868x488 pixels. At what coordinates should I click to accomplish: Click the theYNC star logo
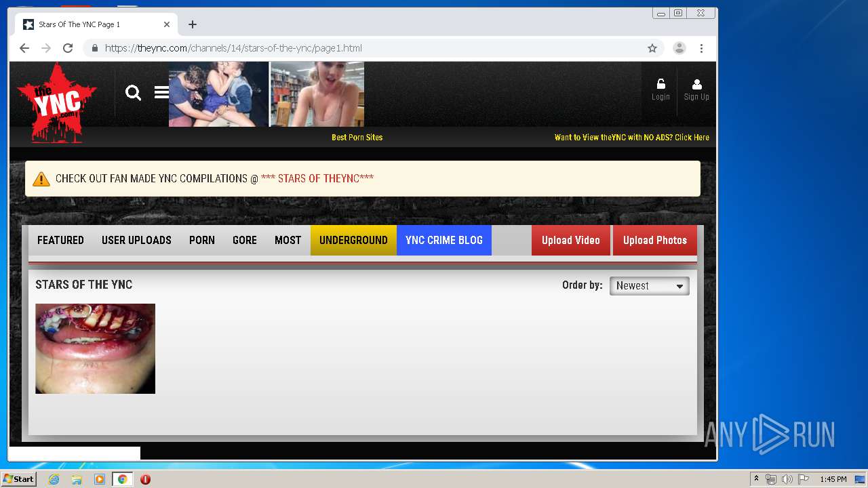click(x=58, y=103)
